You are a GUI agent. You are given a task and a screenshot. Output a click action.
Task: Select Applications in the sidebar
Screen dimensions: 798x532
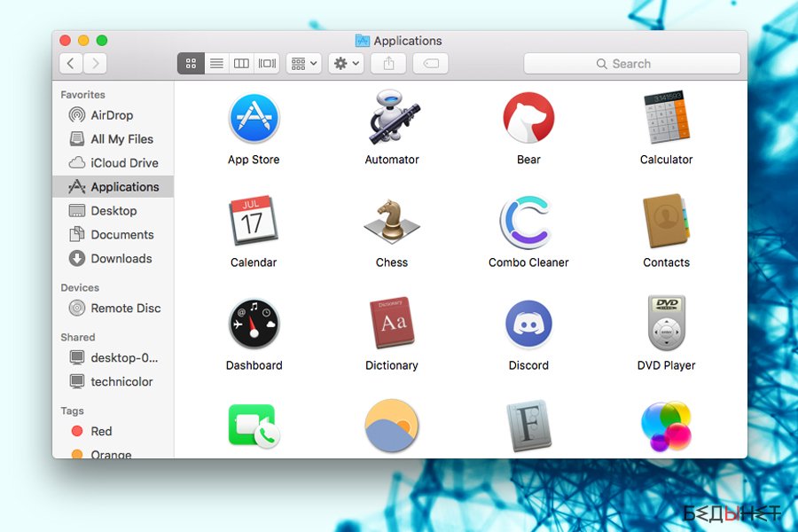click(x=113, y=187)
